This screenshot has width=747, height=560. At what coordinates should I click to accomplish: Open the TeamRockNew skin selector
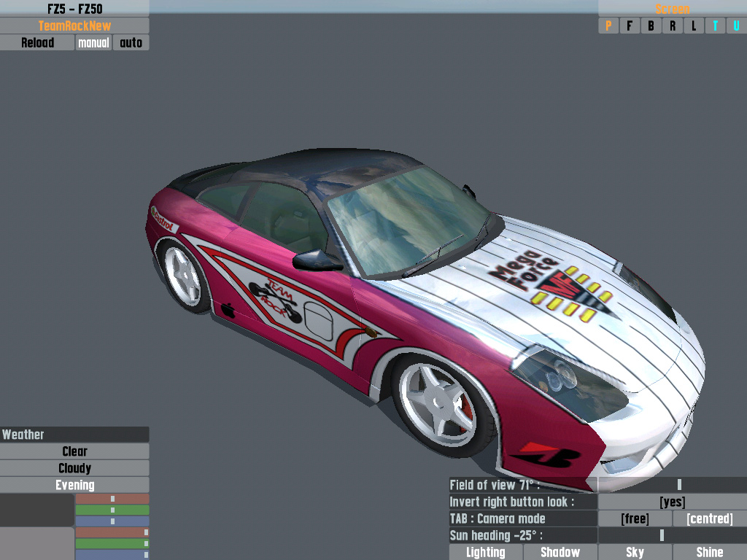[74, 26]
